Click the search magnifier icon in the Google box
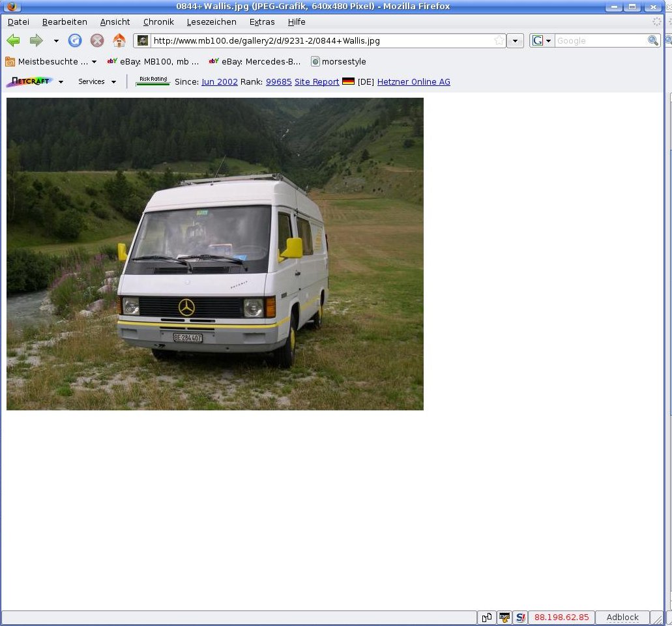This screenshot has height=626, width=672. [652, 40]
